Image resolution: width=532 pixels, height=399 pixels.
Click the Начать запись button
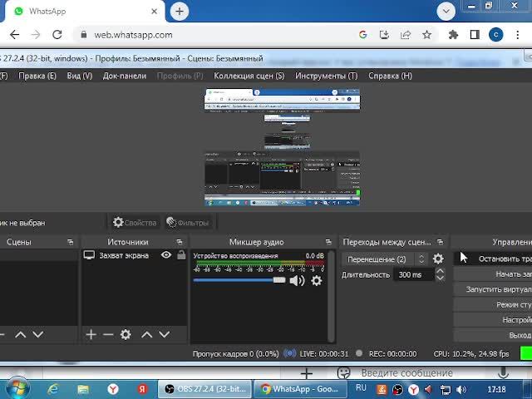click(x=493, y=274)
